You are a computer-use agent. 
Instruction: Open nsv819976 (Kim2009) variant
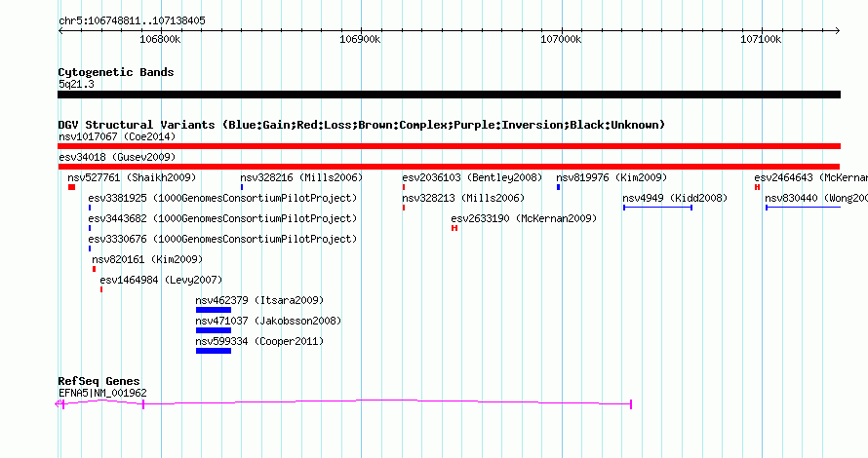pyautogui.click(x=612, y=177)
